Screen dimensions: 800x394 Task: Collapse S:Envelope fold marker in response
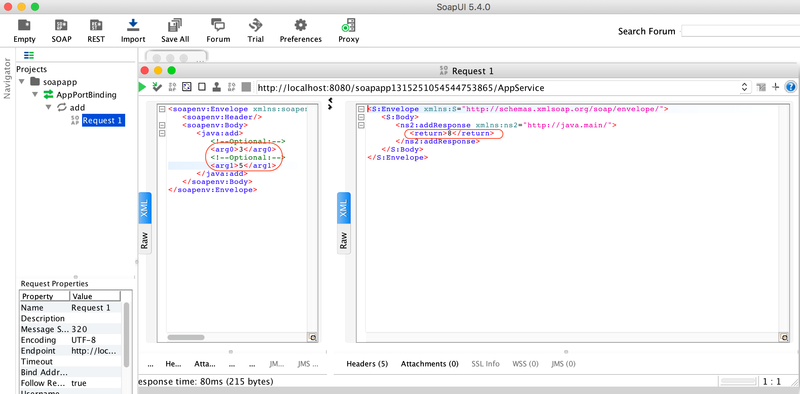coord(361,109)
